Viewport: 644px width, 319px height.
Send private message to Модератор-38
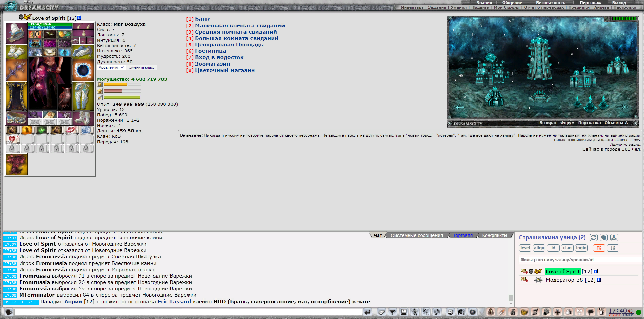click(524, 280)
